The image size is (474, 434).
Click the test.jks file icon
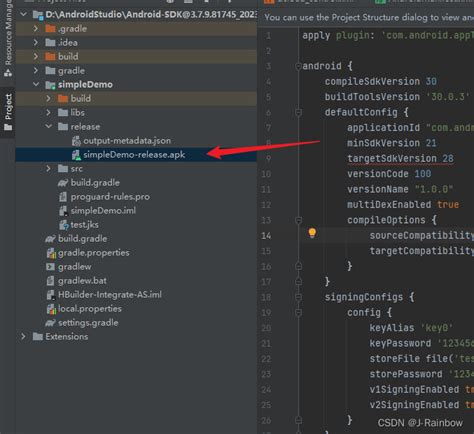pyautogui.click(x=64, y=225)
